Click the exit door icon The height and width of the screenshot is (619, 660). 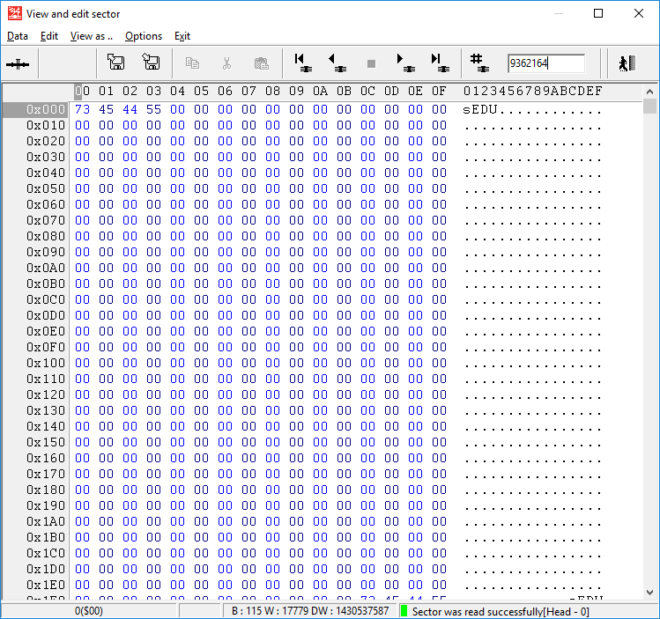[627, 63]
